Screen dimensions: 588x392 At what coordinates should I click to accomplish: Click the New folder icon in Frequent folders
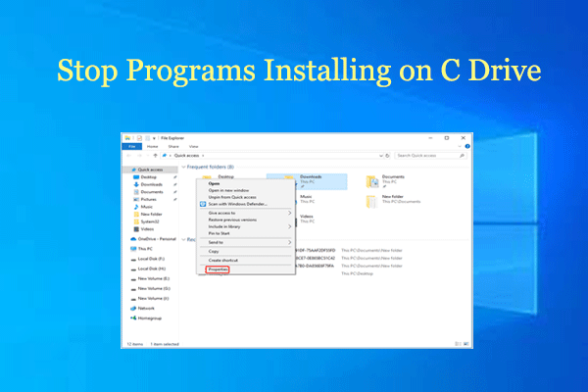[371, 202]
